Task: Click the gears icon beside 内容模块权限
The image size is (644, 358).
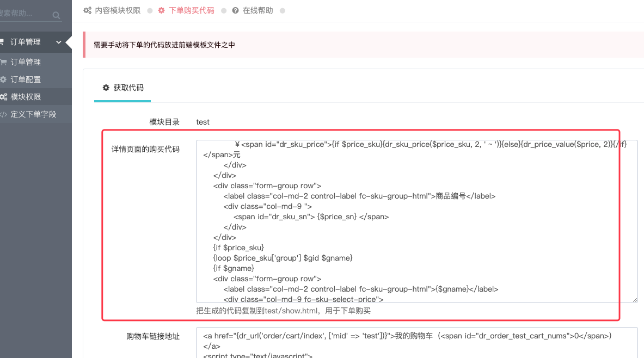Action: (x=87, y=10)
